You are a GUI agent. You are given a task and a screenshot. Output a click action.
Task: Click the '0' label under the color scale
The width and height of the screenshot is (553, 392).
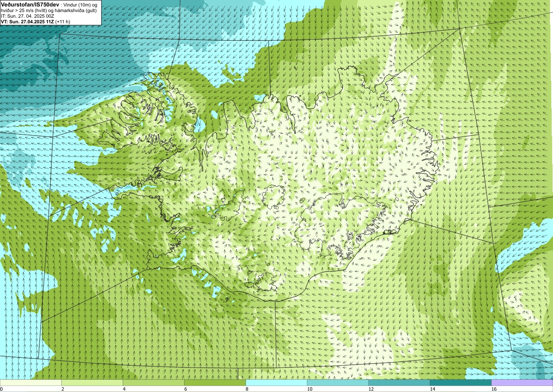(1, 389)
